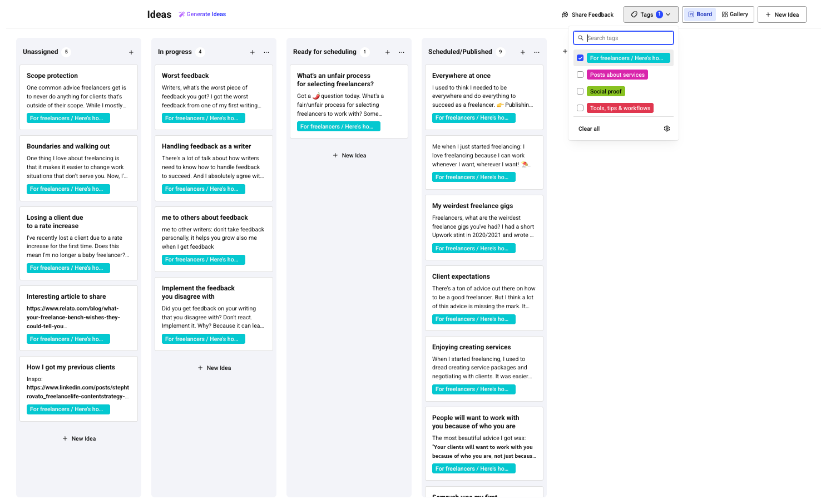Click the Ready for scheduling column title
Image resolution: width=821 pixels, height=504 pixels.
(325, 52)
